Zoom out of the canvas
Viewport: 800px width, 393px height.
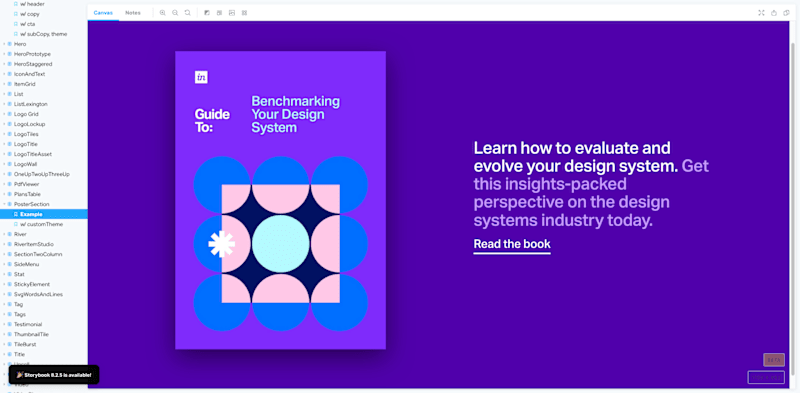click(x=175, y=13)
